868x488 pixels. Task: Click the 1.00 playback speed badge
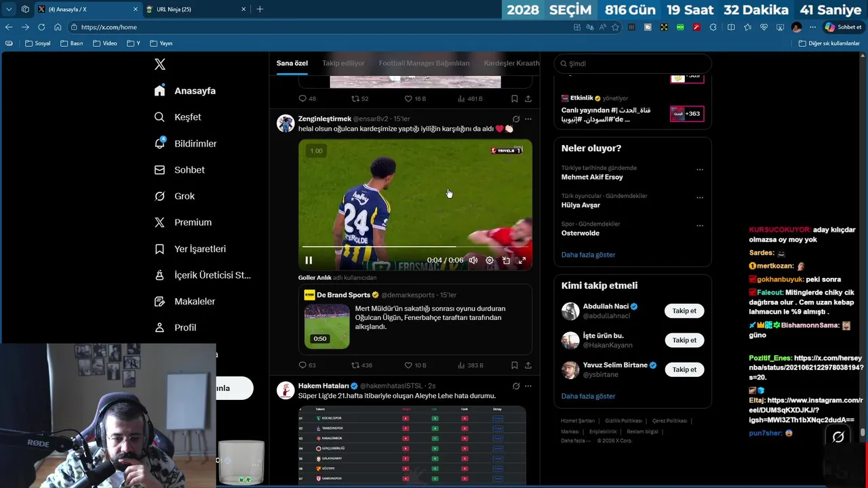coord(316,151)
